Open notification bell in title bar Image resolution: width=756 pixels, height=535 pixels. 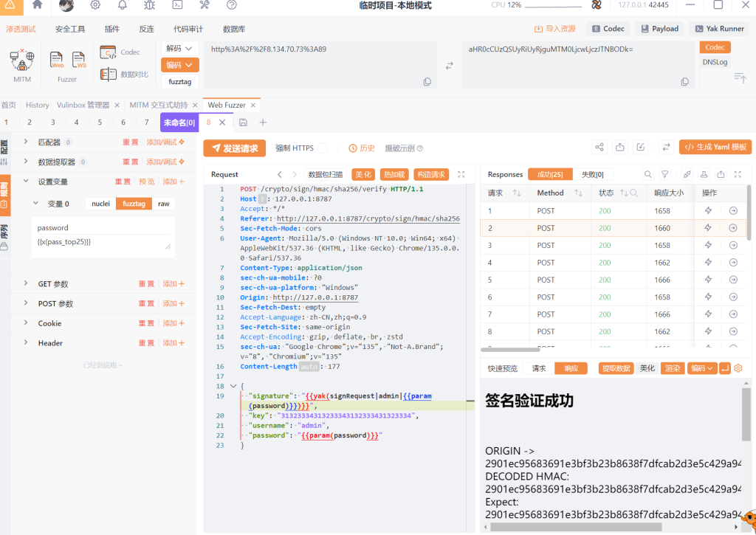(x=123, y=5)
